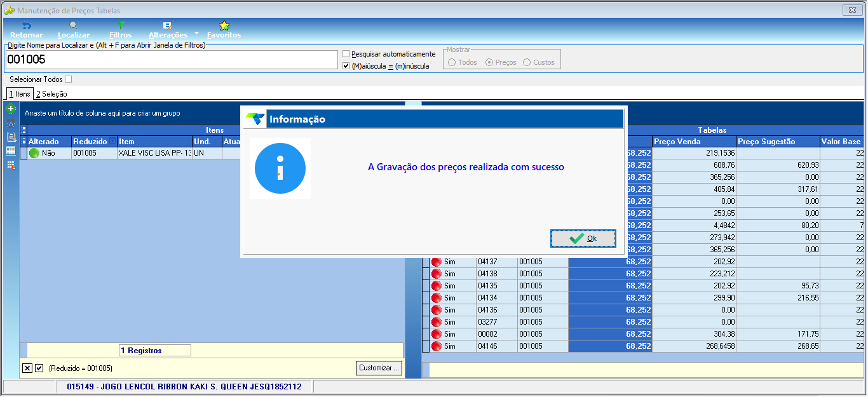Switch to the 2 Seleção tab
This screenshot has height=397, width=868.
[x=51, y=94]
